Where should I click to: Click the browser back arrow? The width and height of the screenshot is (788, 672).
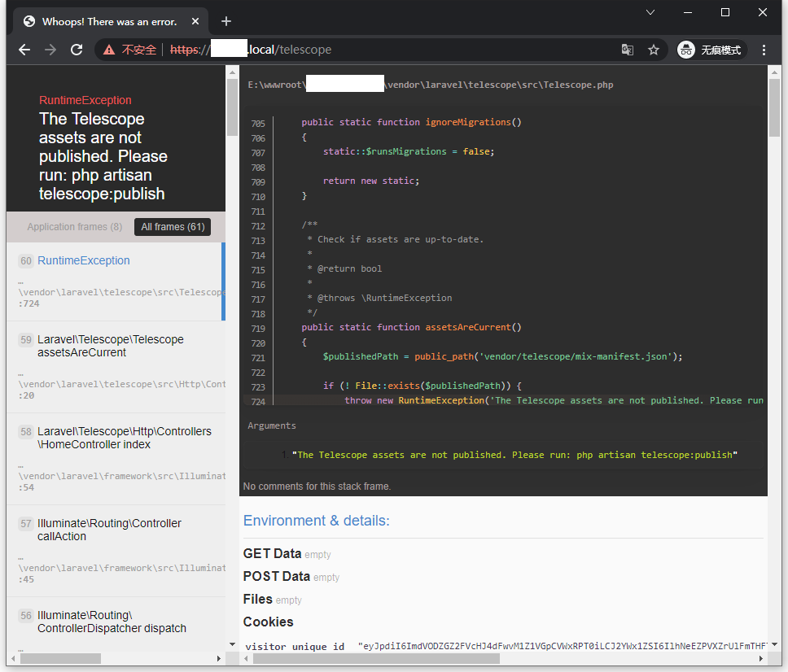pyautogui.click(x=24, y=50)
